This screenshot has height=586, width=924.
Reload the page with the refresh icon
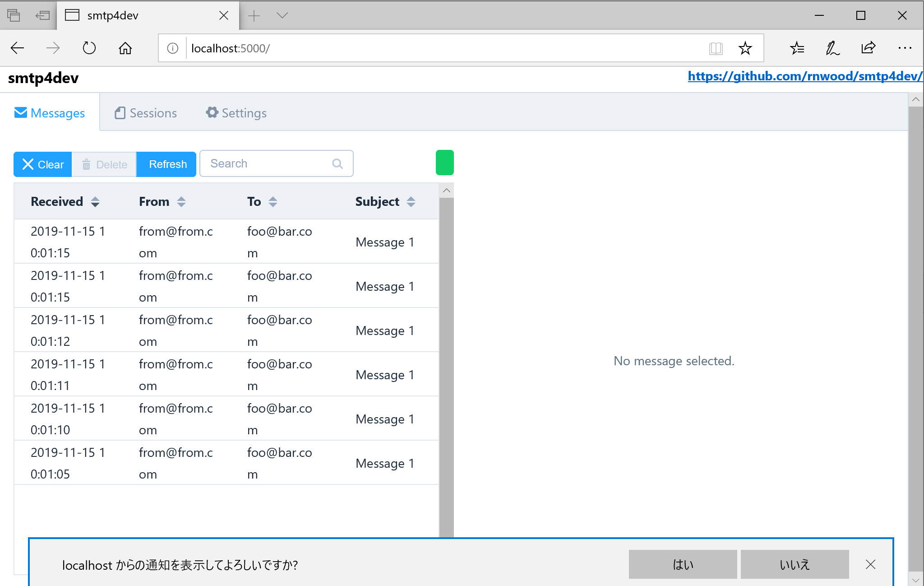click(x=89, y=48)
